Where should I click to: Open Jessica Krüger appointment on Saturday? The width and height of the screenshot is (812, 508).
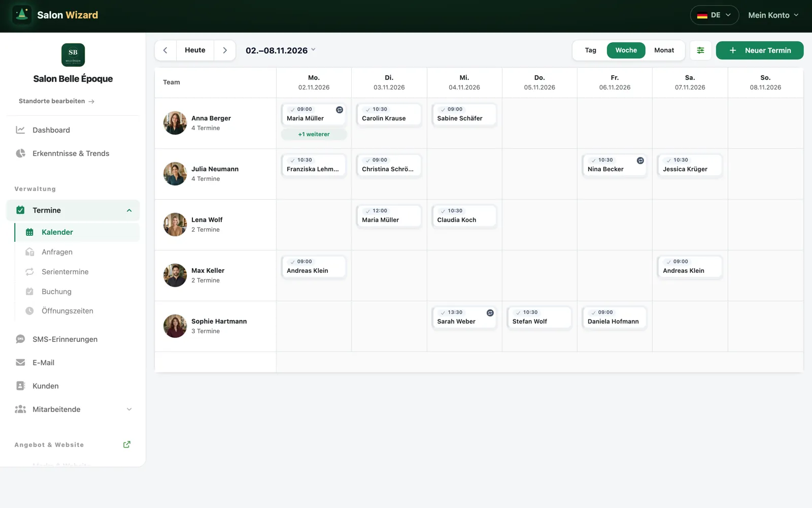pos(690,165)
